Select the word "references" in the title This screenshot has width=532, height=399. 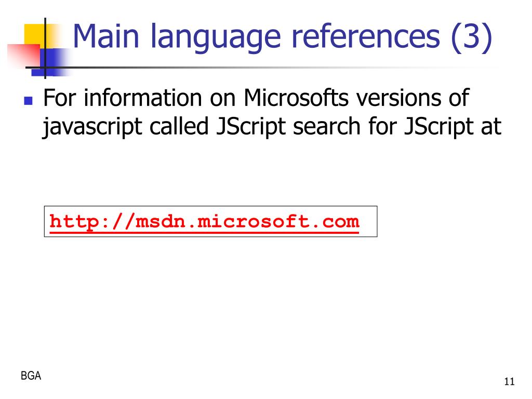[365, 36]
